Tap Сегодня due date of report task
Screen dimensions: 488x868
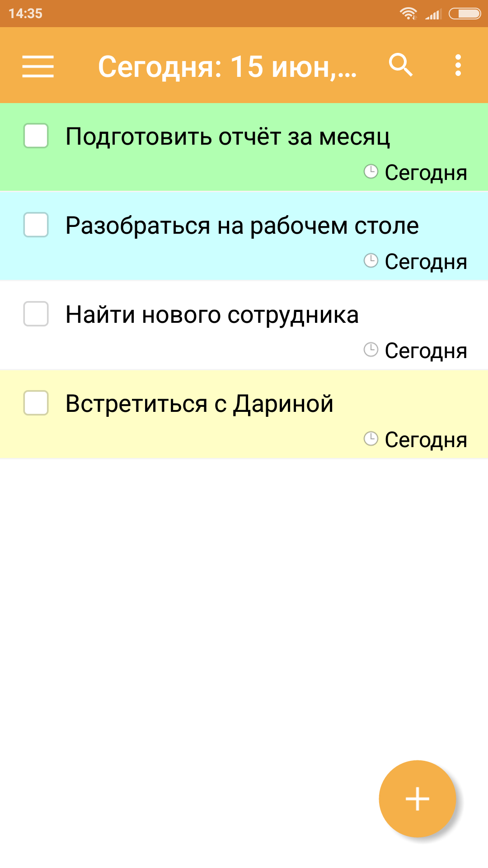point(426,173)
